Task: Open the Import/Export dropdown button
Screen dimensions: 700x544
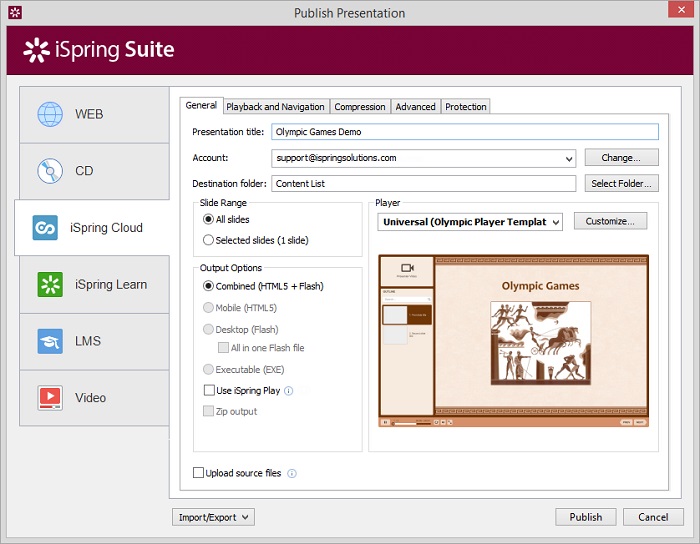Action: click(x=213, y=517)
